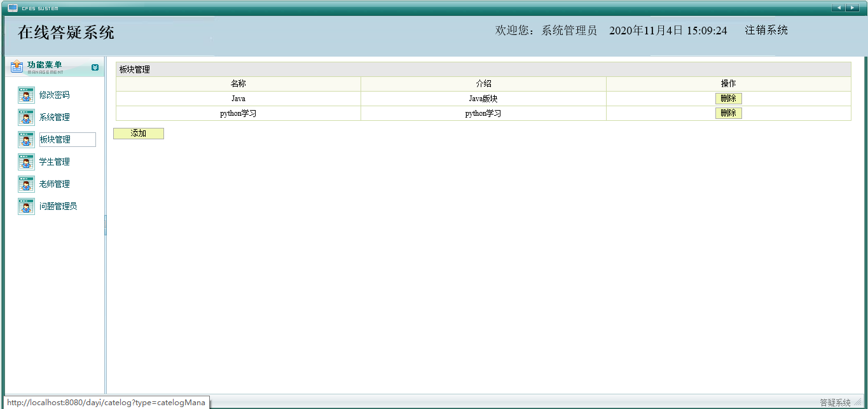Click the Java name cell

tap(238, 99)
